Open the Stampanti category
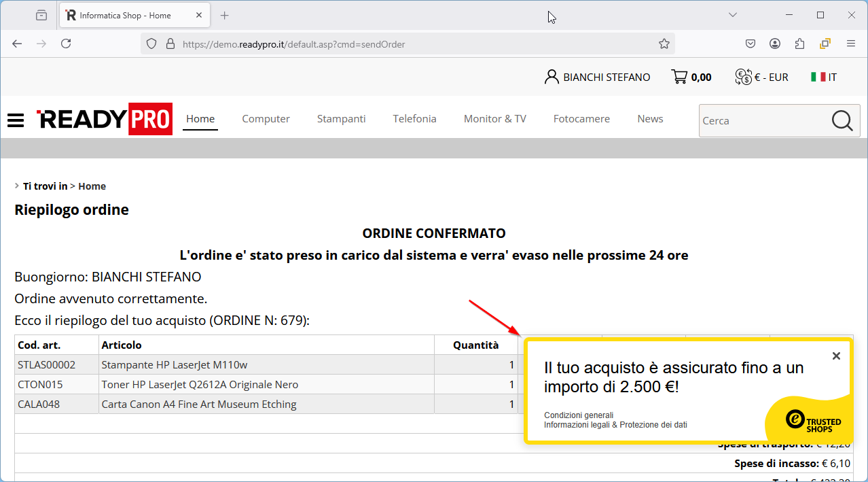868x482 pixels. [341, 119]
